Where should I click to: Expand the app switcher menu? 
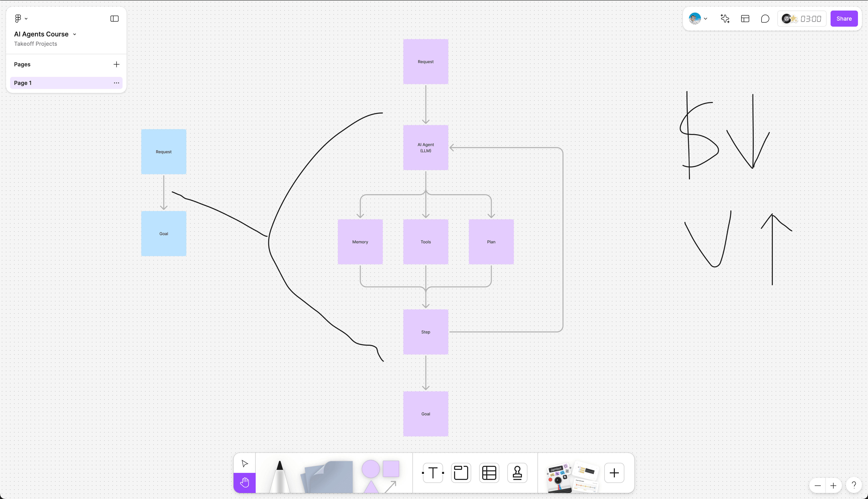click(21, 19)
